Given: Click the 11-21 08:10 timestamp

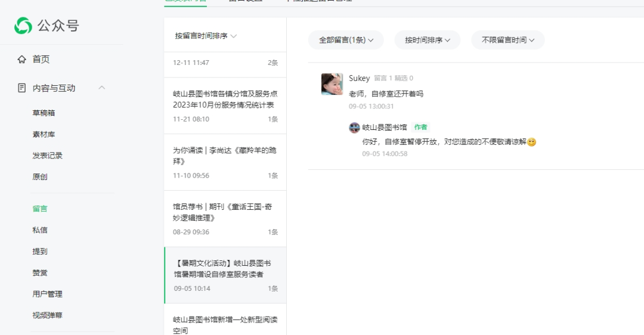Looking at the screenshot, I should [x=191, y=119].
